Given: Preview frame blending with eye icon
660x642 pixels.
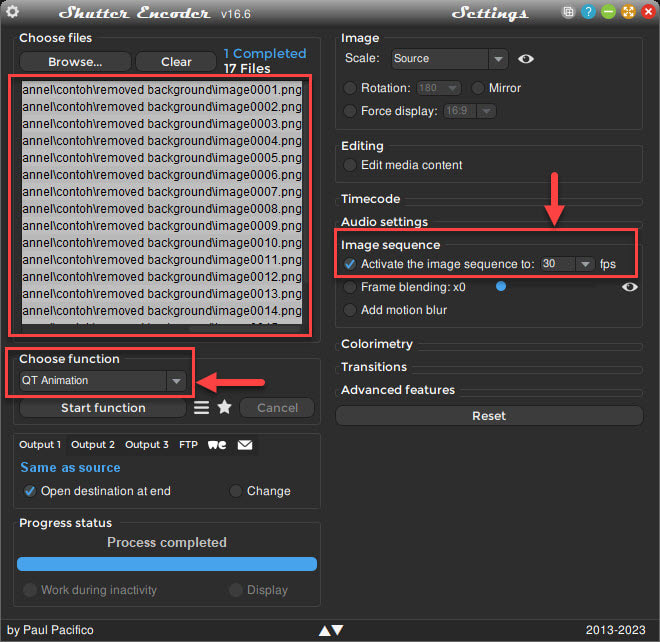Looking at the screenshot, I should [x=629, y=287].
